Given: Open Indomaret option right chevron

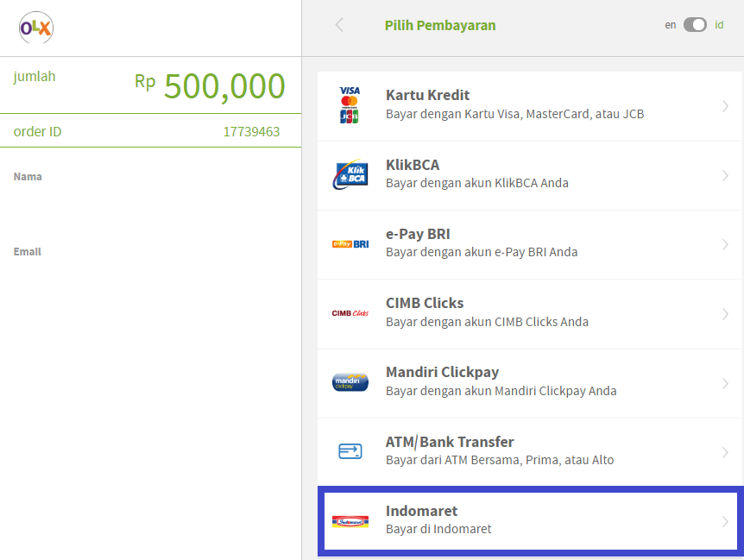Looking at the screenshot, I should [725, 521].
